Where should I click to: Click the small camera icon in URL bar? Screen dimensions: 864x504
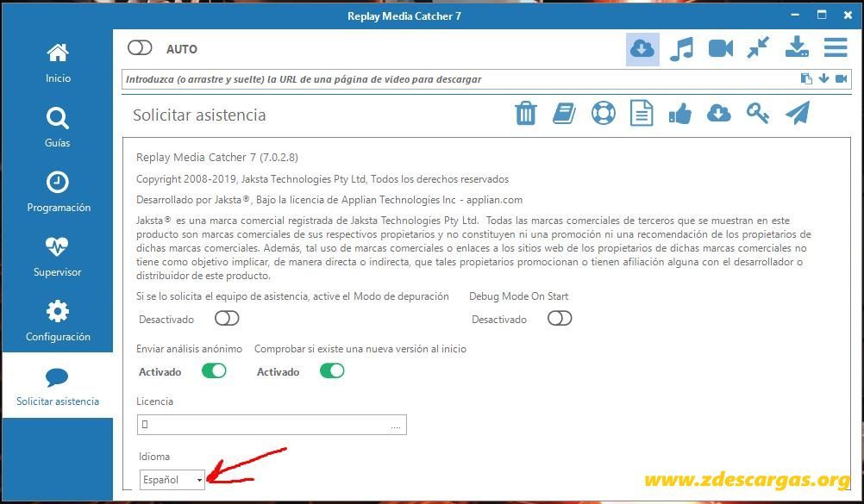click(841, 78)
